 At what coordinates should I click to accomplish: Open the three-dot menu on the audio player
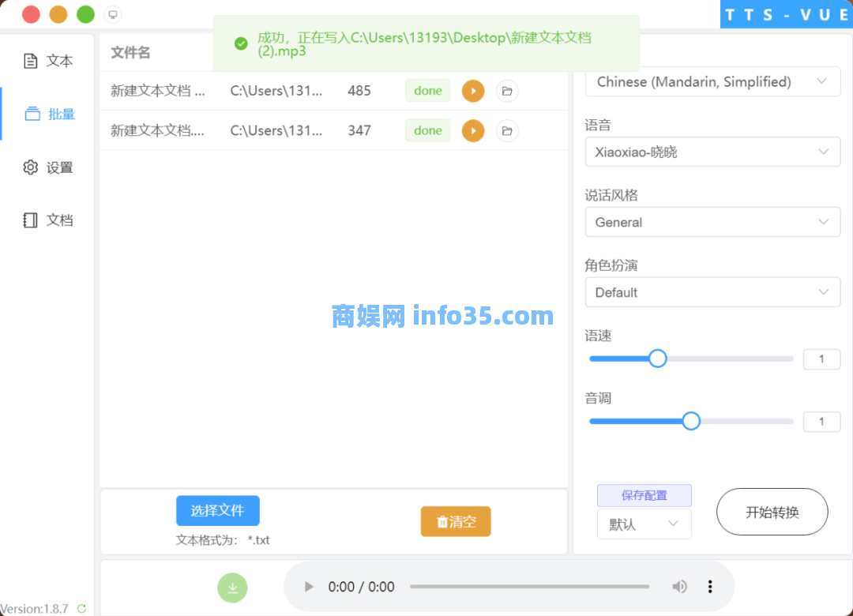pos(710,587)
